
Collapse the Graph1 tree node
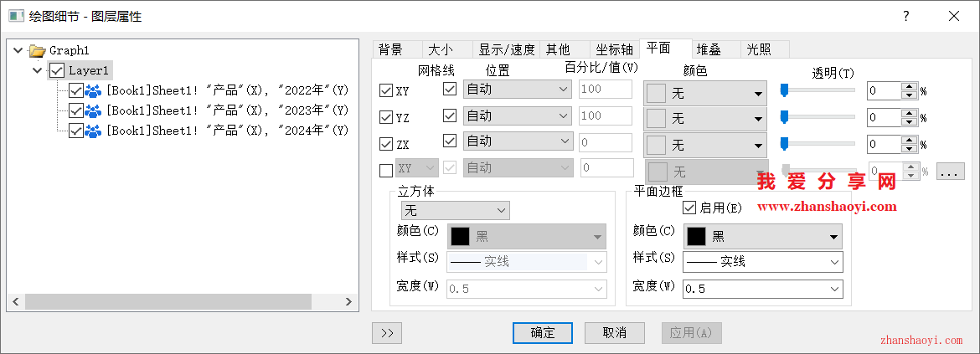[18, 50]
